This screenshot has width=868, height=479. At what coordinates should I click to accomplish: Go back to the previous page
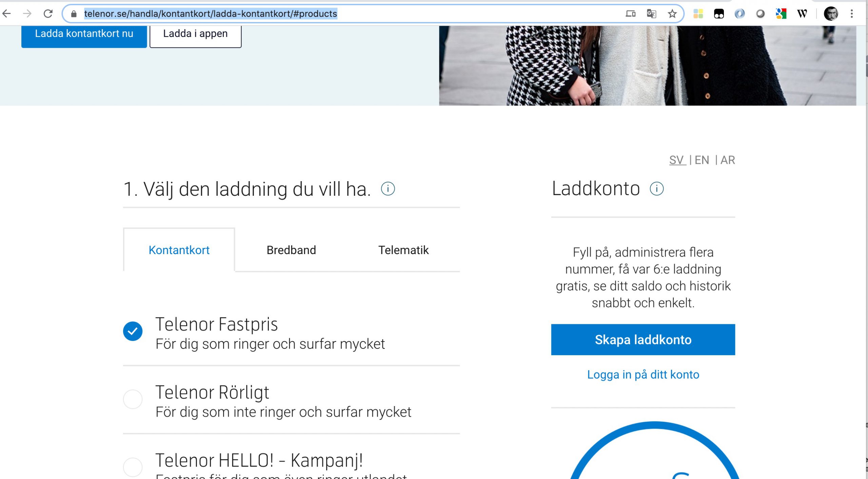[7, 14]
